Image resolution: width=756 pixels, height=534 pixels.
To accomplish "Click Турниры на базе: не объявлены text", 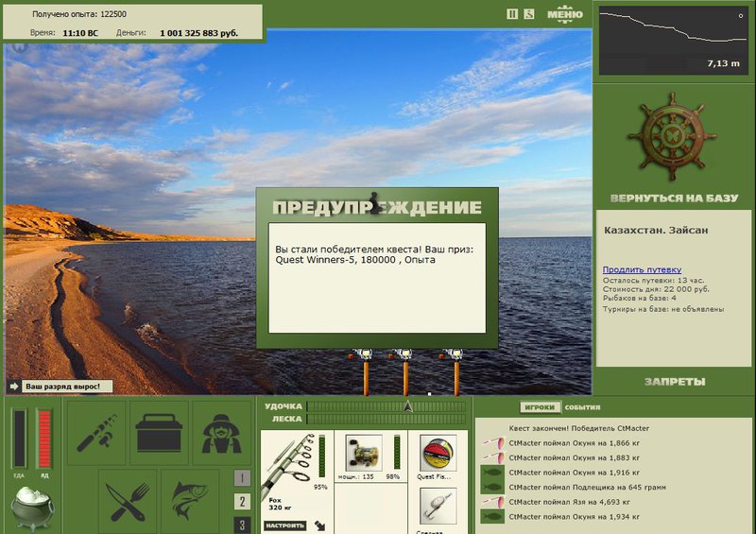I will pos(663,309).
